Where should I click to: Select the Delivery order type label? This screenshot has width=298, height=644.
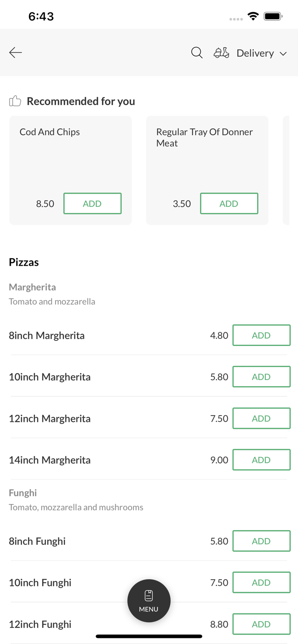[x=255, y=53]
